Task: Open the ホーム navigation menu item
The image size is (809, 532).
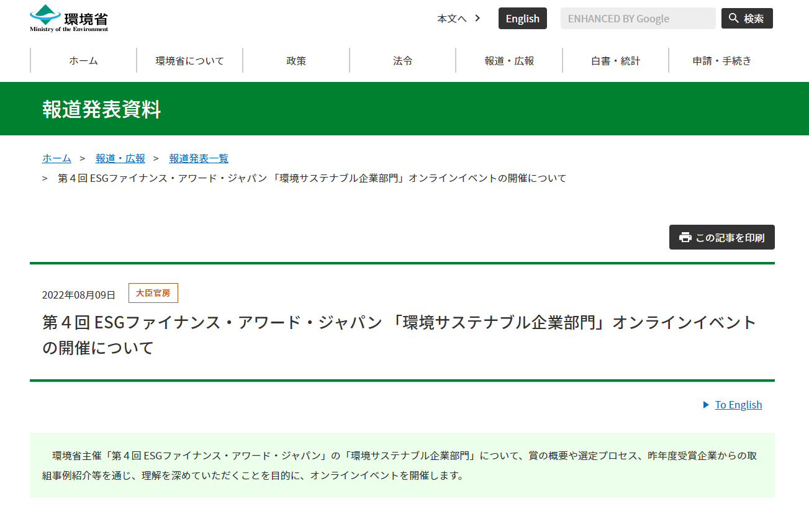Action: point(83,61)
